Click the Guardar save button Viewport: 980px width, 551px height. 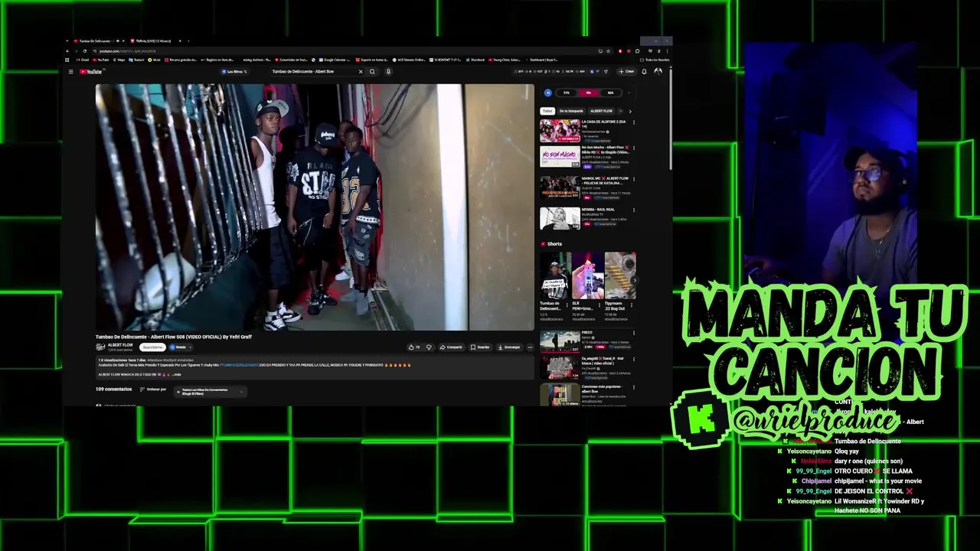point(480,347)
